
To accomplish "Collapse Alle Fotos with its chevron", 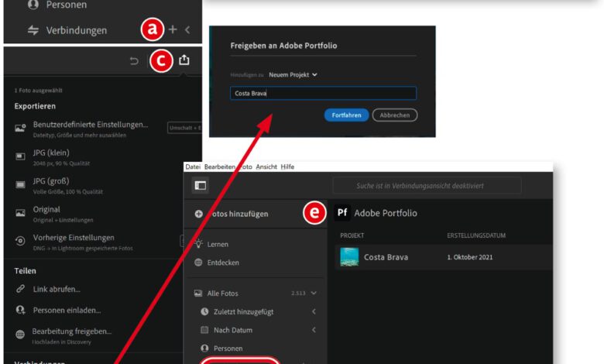I will coord(314,293).
